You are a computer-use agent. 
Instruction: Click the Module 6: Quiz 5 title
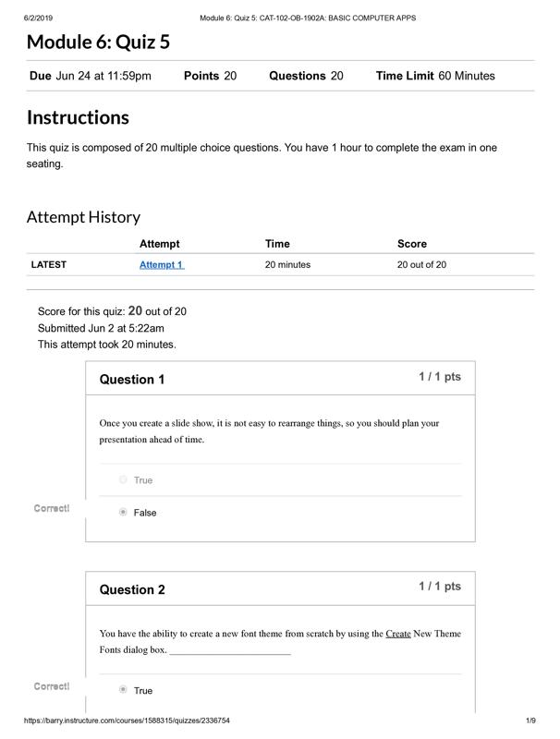[98, 42]
